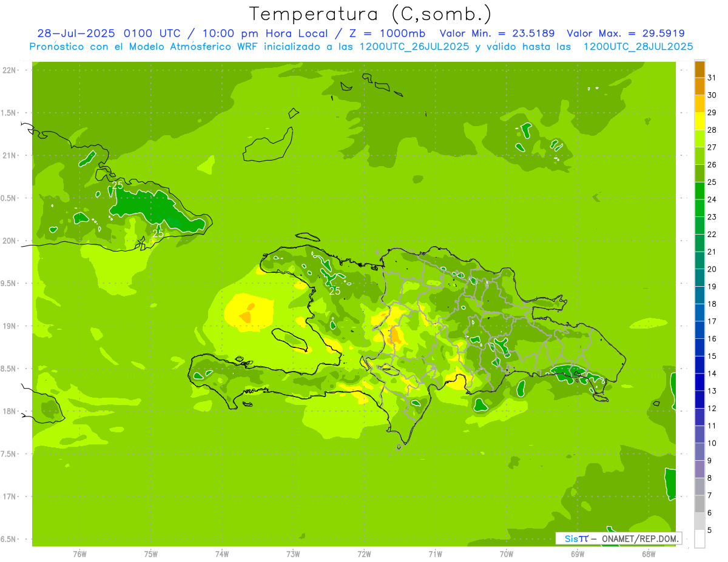Viewport: 728px width, 562px height.
Task: Click legend value 31
Action: pos(712,78)
